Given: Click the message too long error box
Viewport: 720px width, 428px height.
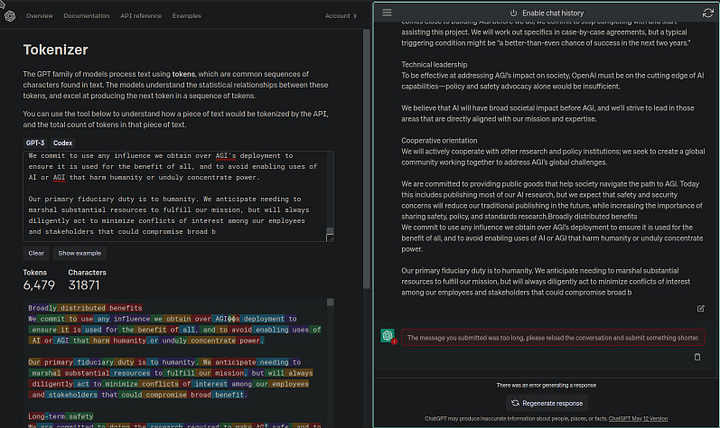Looking at the screenshot, I should coord(553,338).
